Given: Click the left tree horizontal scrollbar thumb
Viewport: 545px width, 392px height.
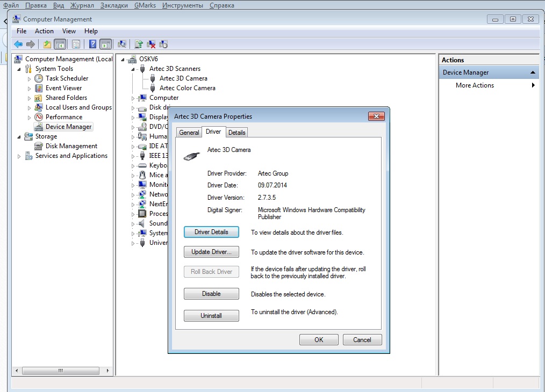Looking at the screenshot, I should 61,371.
